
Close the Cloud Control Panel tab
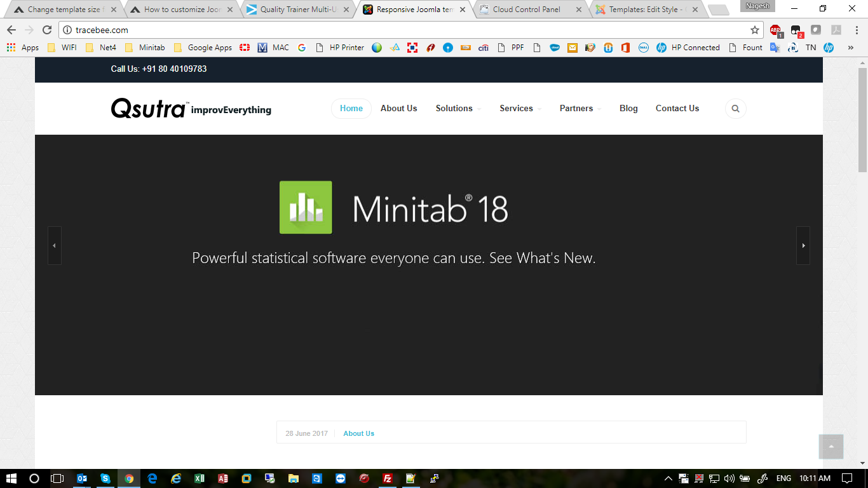tap(579, 10)
